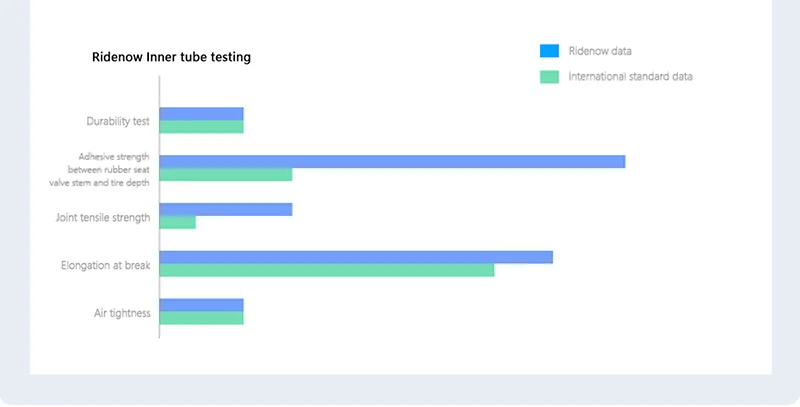Toggle the International standard data legend label
The image size is (800, 407).
tap(630, 76)
